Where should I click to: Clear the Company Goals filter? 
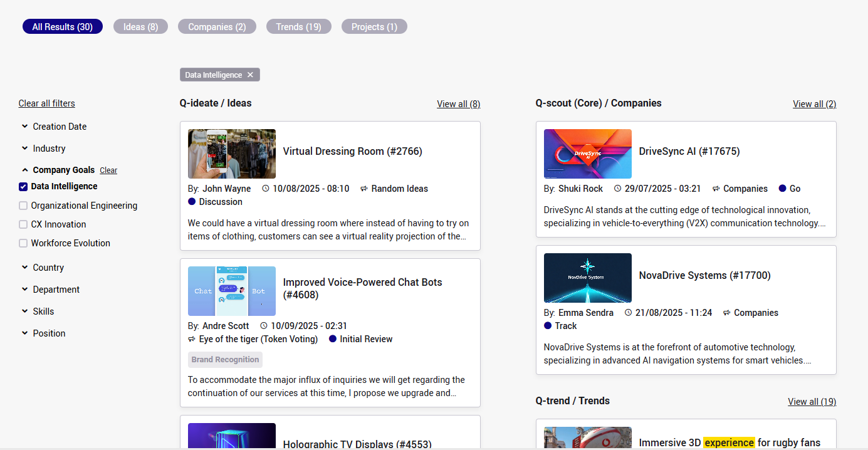[x=108, y=170]
